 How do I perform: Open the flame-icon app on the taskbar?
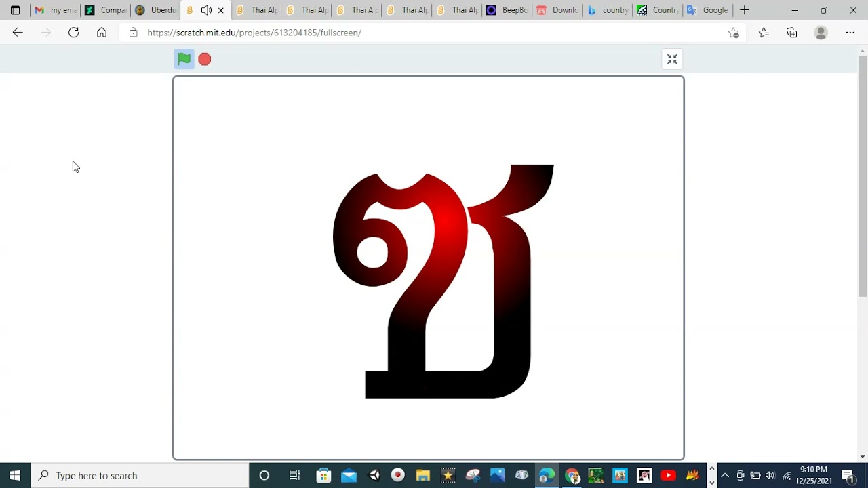(x=692, y=475)
